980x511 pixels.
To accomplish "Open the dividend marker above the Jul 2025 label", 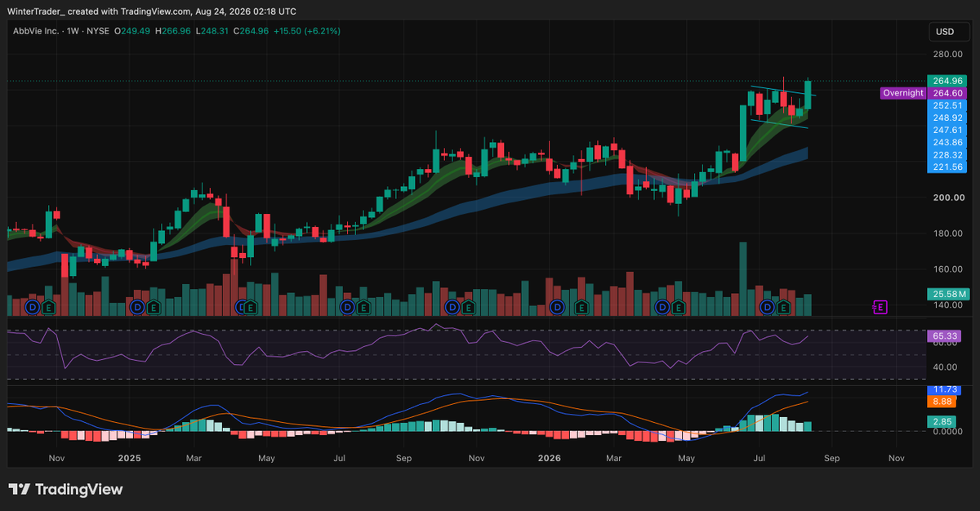I will point(347,308).
